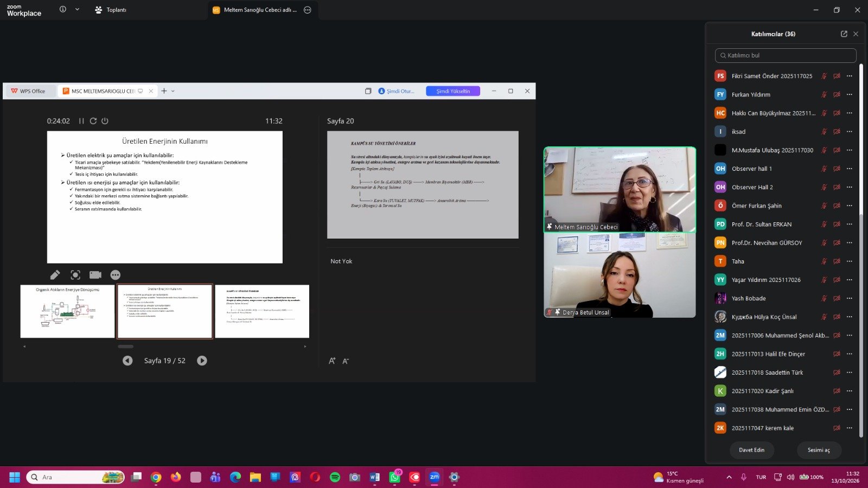Open the round more-options button under the slide
868x488 pixels.
click(x=116, y=275)
